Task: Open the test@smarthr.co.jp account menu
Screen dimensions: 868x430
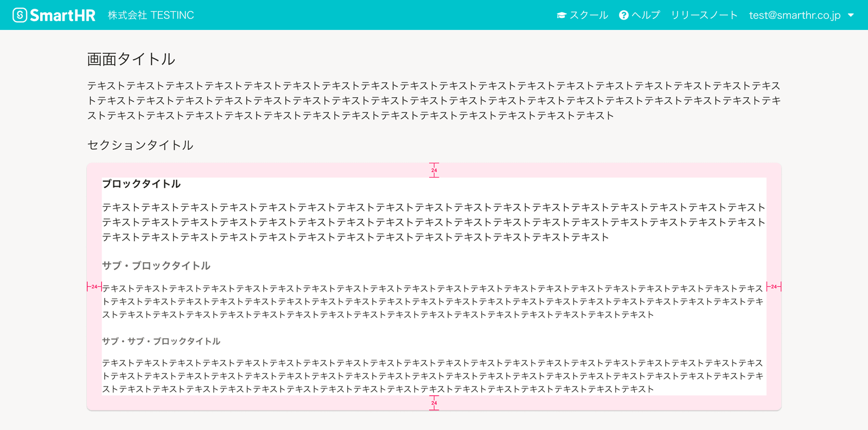Action: click(x=794, y=15)
